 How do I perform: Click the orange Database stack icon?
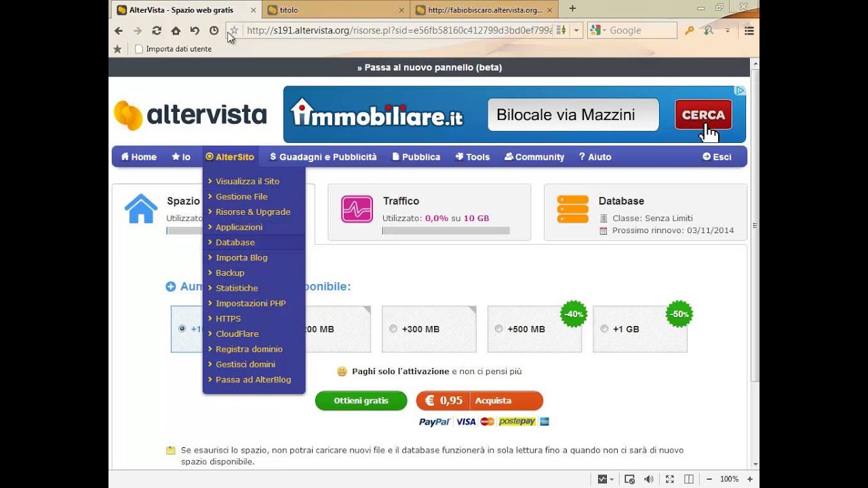click(573, 209)
